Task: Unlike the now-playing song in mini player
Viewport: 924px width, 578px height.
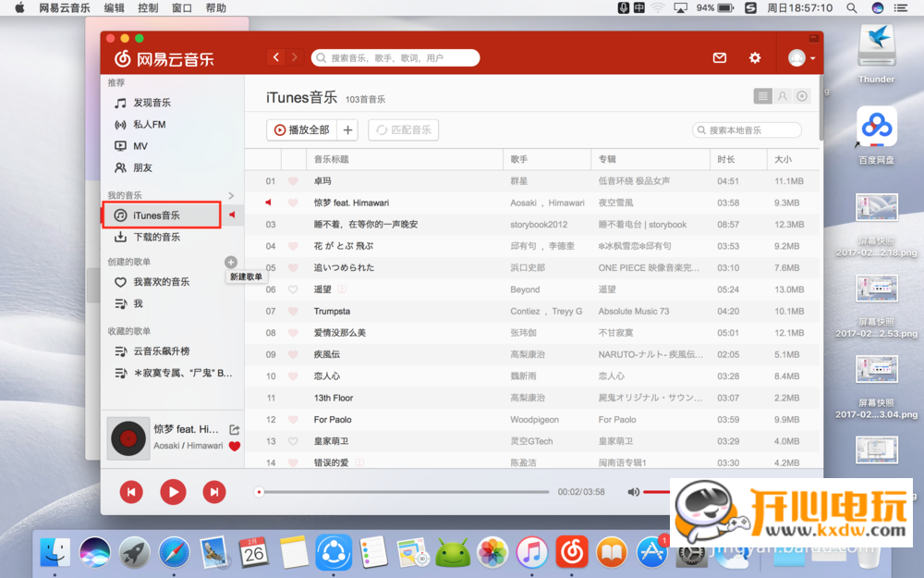Action: coord(235,446)
